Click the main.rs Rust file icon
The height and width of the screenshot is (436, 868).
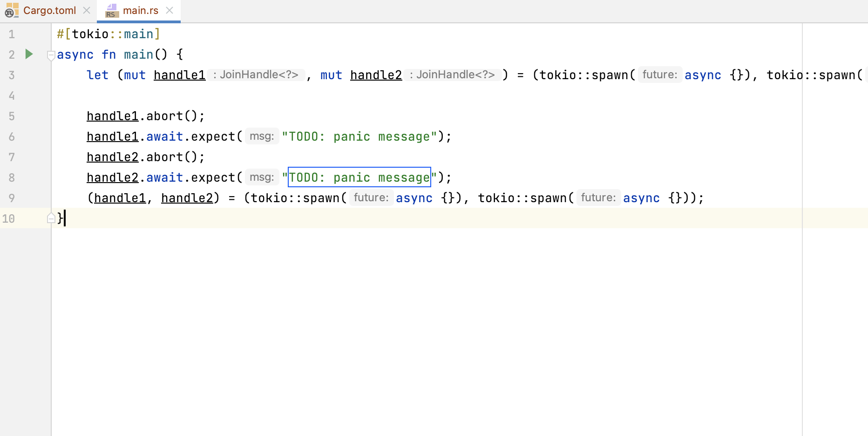[112, 11]
